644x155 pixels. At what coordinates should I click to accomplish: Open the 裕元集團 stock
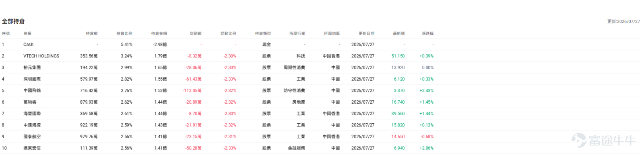32,67
